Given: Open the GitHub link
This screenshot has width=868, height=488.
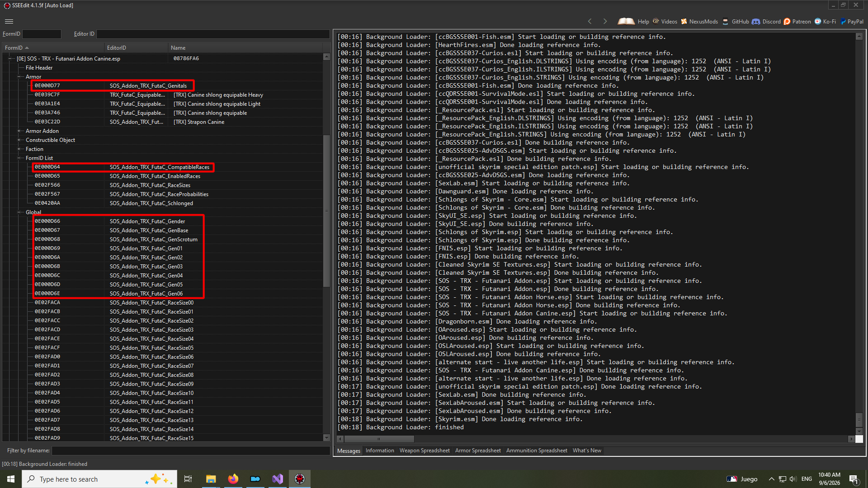Looking at the screenshot, I should point(736,21).
